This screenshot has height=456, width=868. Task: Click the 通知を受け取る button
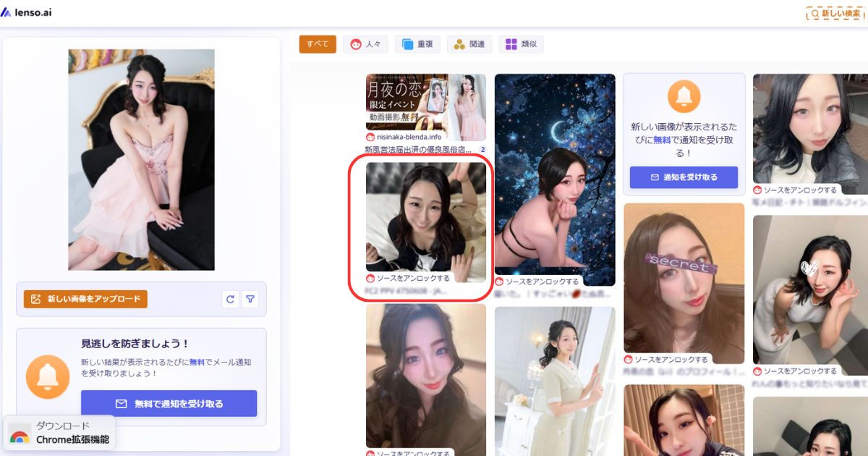(684, 177)
